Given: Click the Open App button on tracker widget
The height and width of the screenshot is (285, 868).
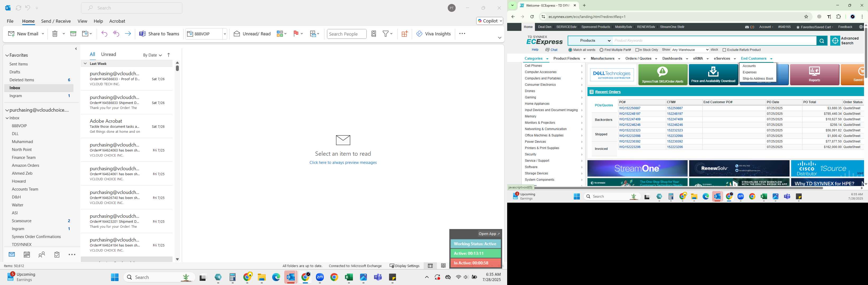Looking at the screenshot, I should click(x=489, y=234).
